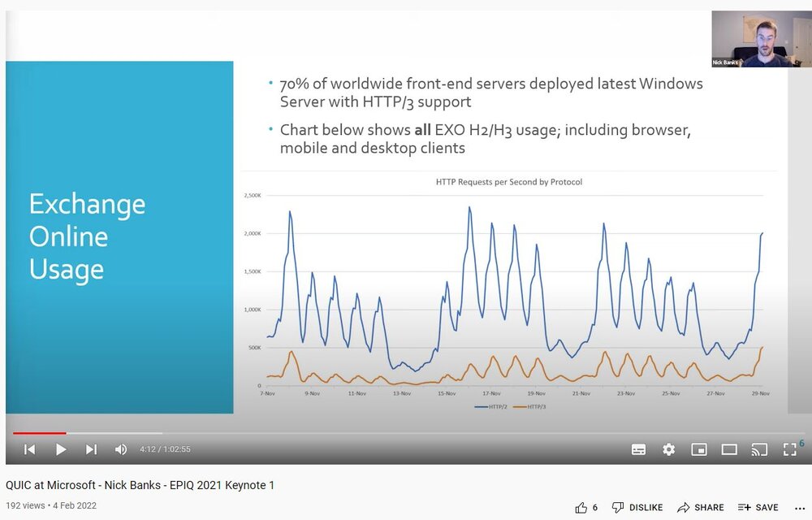Click the 2,500K y-axis label
The height and width of the screenshot is (520, 812).
point(253,195)
